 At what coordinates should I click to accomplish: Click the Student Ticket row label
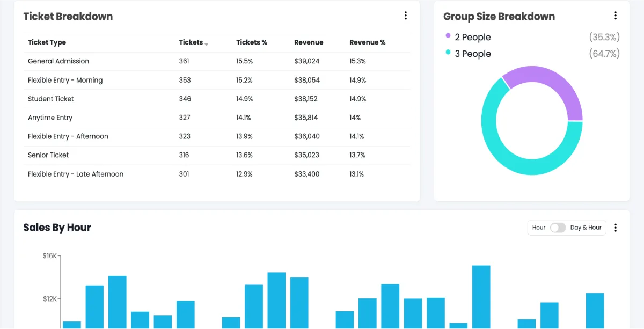[x=51, y=99]
